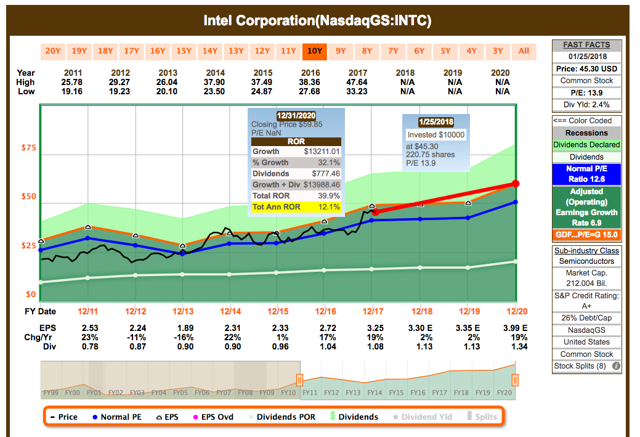Click left handle of range slider
The height and width of the screenshot is (437, 640).
[x=300, y=380]
